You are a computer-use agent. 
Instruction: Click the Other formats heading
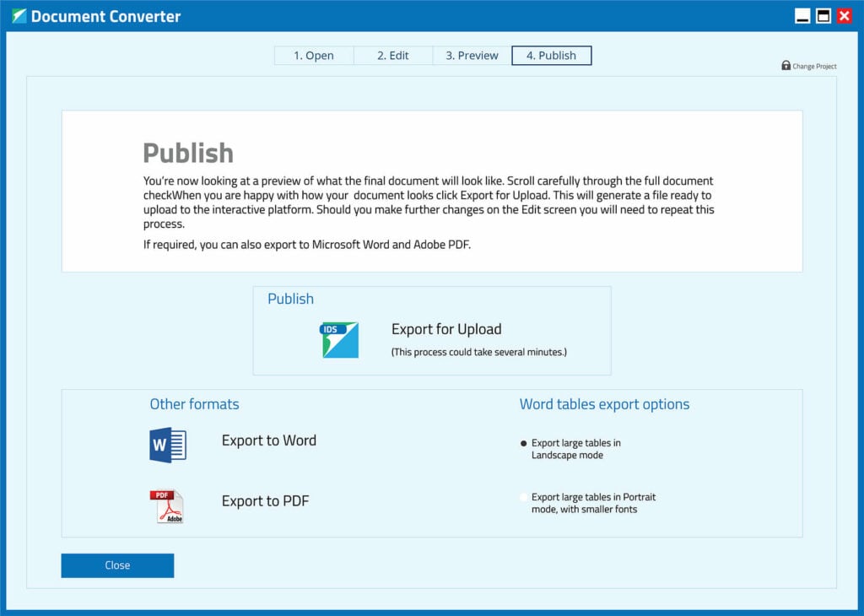pos(194,404)
